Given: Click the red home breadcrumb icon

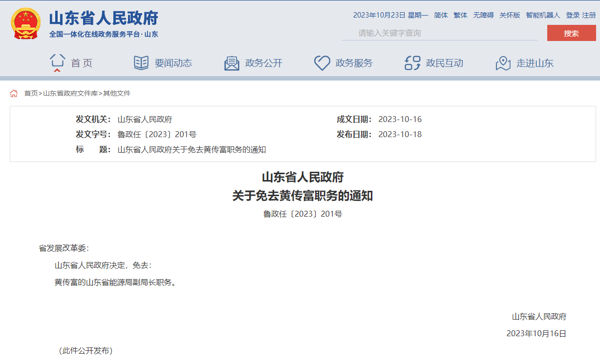Looking at the screenshot, I should pyautogui.click(x=14, y=93).
